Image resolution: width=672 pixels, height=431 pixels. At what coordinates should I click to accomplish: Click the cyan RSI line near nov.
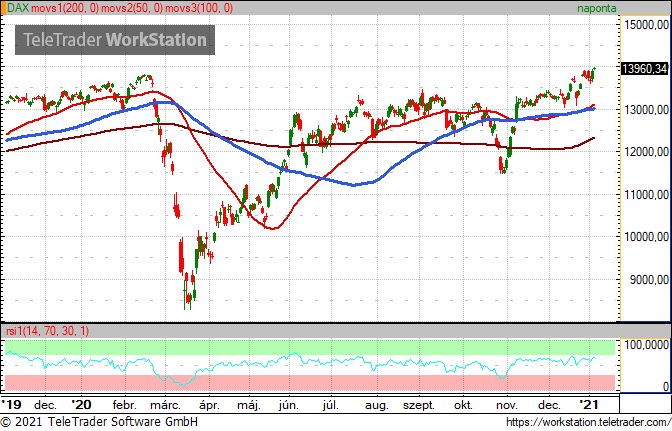pos(502,377)
